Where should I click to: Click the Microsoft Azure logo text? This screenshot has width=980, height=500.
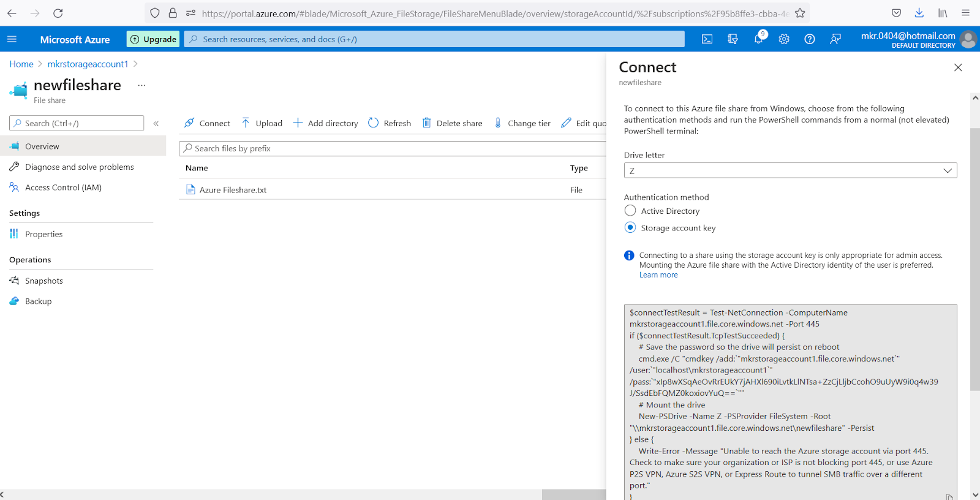(75, 39)
